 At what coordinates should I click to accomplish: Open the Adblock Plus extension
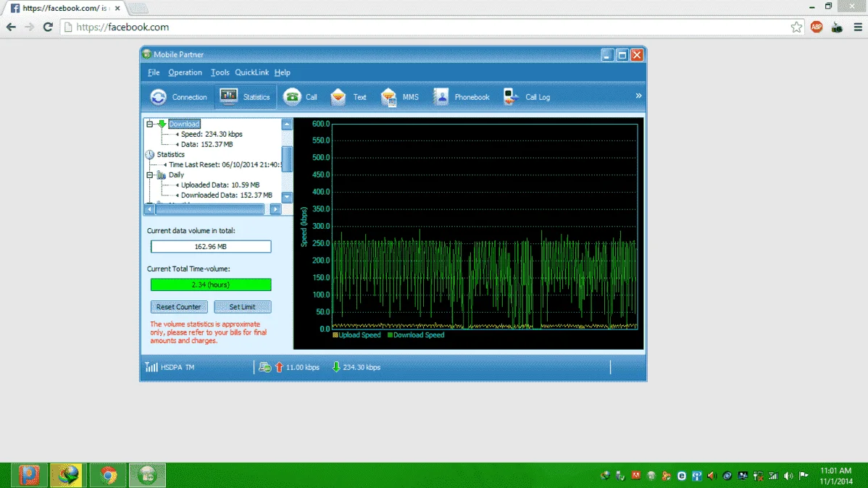pyautogui.click(x=817, y=27)
